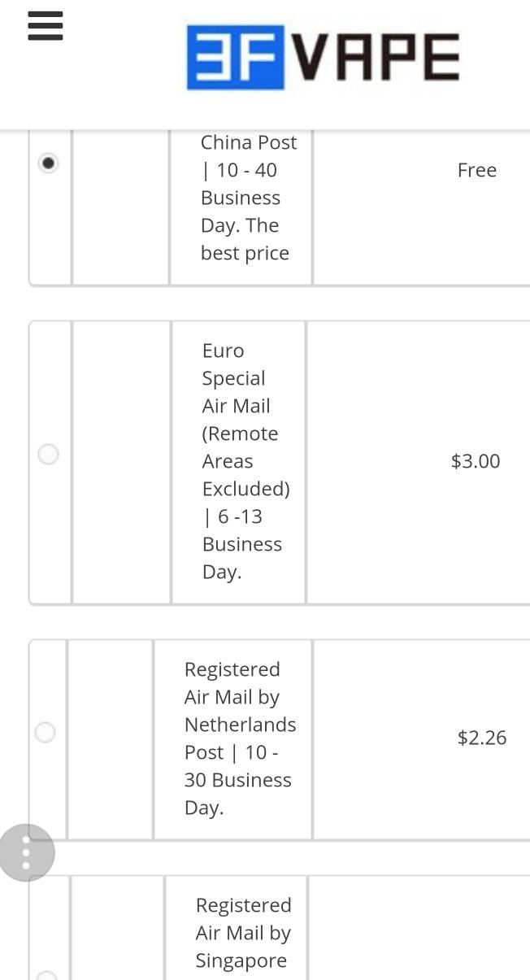Select the China Post free shipping radio

pyautogui.click(x=49, y=163)
